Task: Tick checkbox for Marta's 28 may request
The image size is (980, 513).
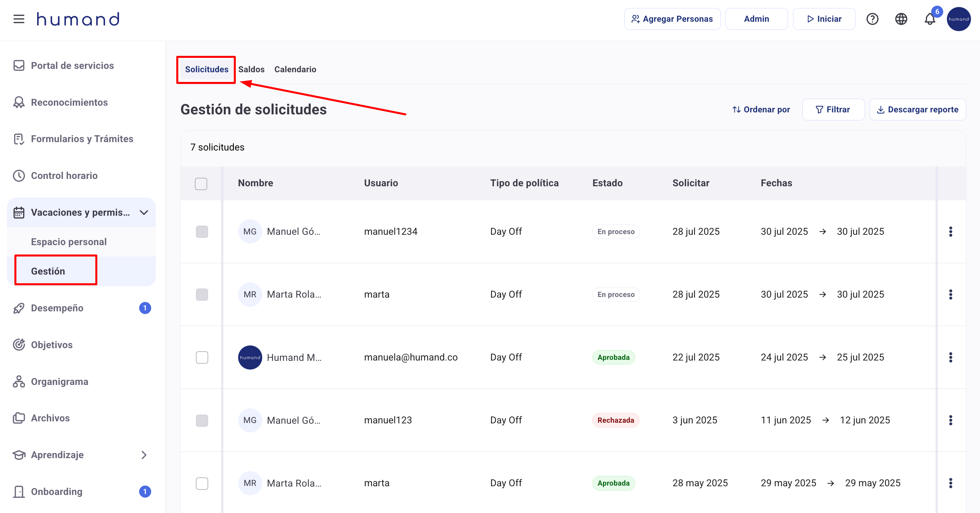Action: pos(202,483)
